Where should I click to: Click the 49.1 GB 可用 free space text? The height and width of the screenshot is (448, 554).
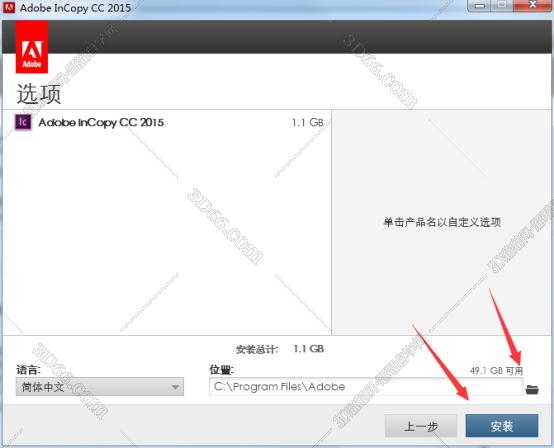[496, 371]
